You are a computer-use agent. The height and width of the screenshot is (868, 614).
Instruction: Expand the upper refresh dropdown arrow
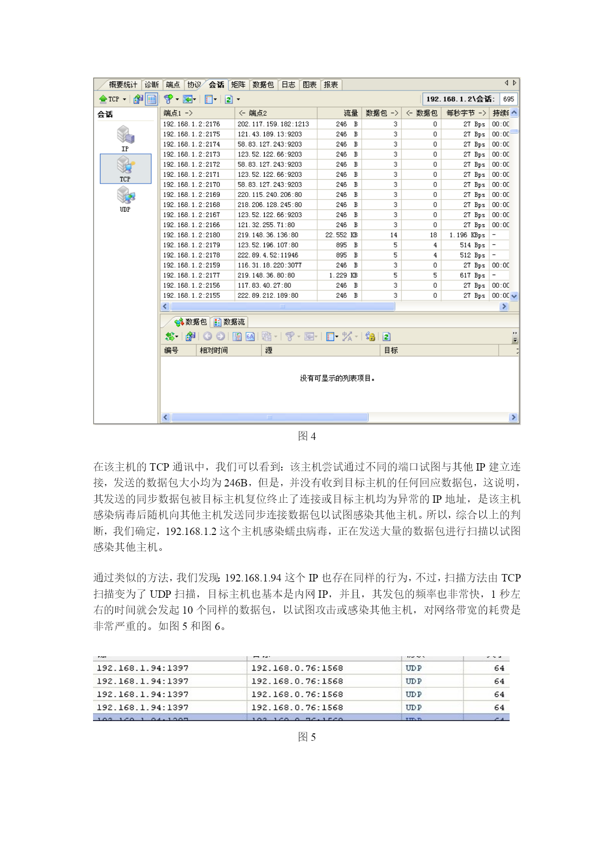[x=238, y=99]
